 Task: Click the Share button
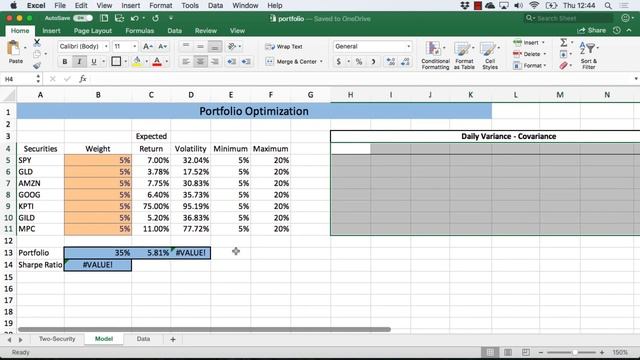[x=591, y=31]
